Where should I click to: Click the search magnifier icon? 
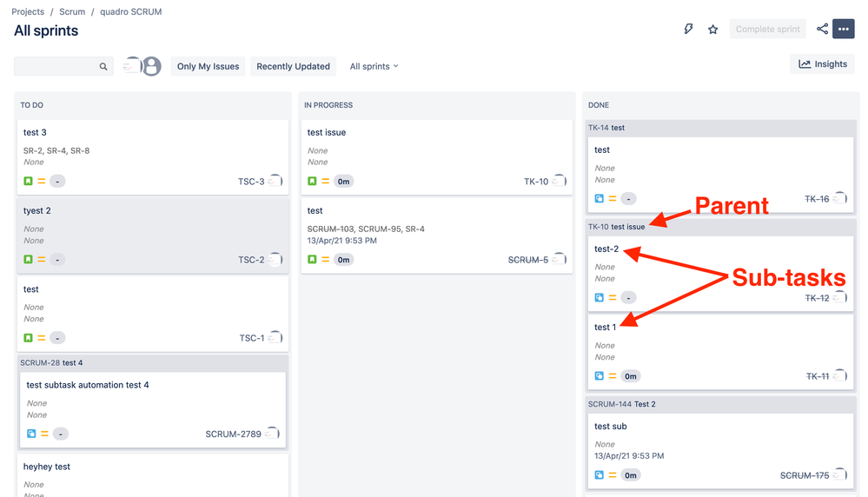pyautogui.click(x=103, y=66)
